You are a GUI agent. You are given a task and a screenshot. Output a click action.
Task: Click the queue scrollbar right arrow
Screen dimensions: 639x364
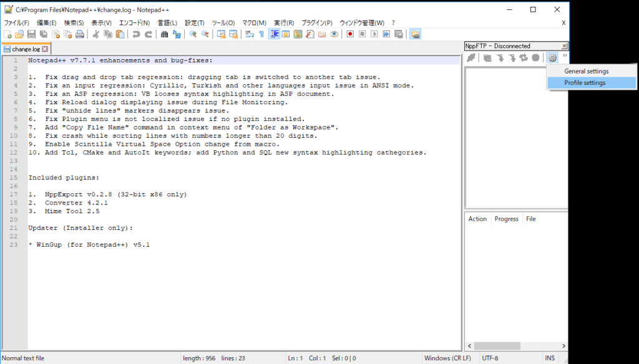point(564,346)
